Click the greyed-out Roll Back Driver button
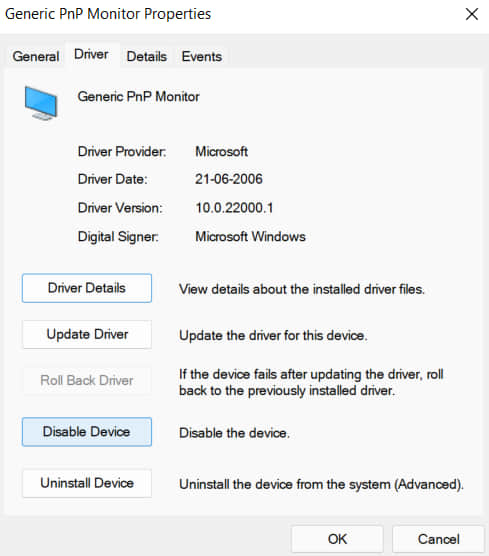489x556 pixels. (87, 380)
